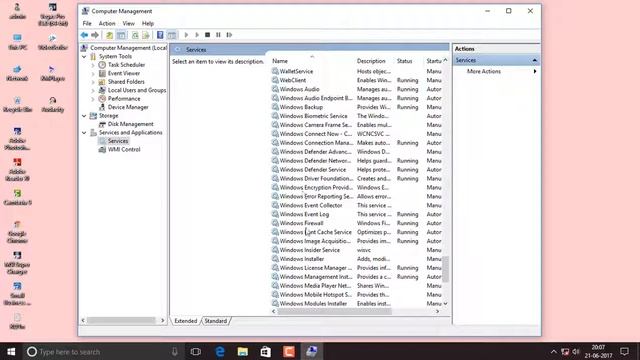Click the Restart Service icon
The image size is (640, 360).
[229, 35]
